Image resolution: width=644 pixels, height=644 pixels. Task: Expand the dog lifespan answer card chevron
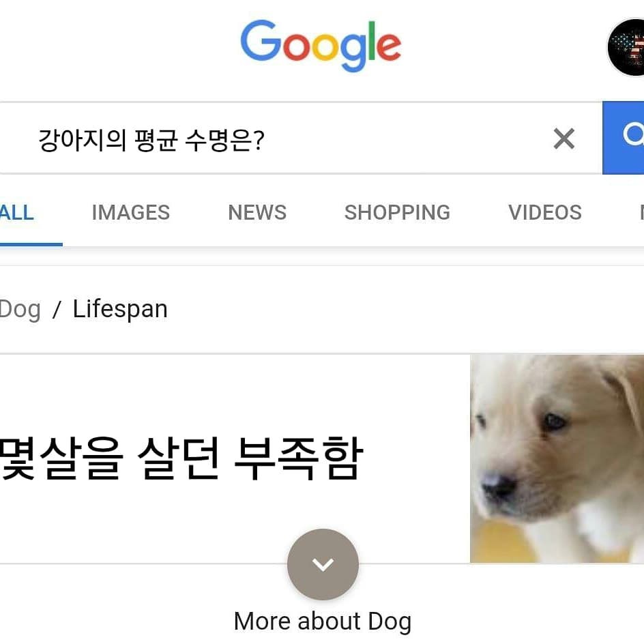point(323,564)
